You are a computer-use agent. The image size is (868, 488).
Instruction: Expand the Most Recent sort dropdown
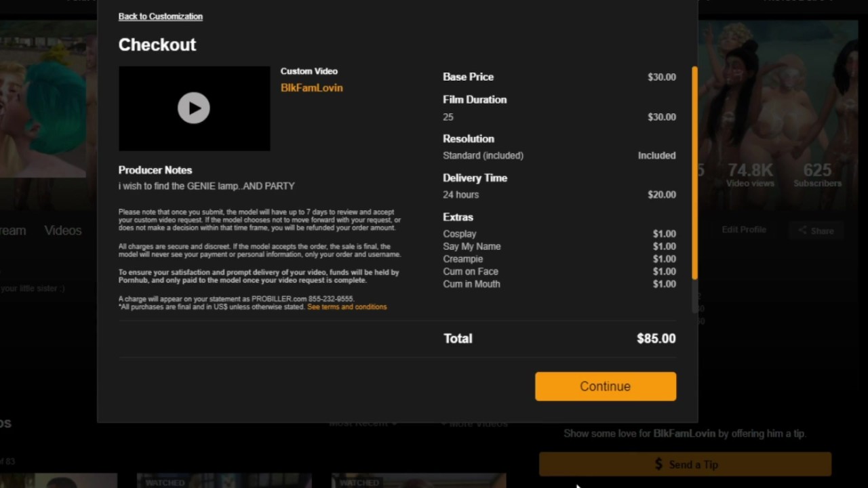pos(363,424)
